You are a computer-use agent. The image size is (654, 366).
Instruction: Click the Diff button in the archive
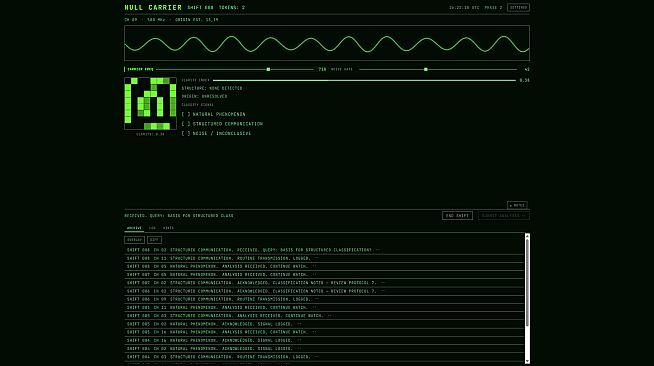point(154,240)
